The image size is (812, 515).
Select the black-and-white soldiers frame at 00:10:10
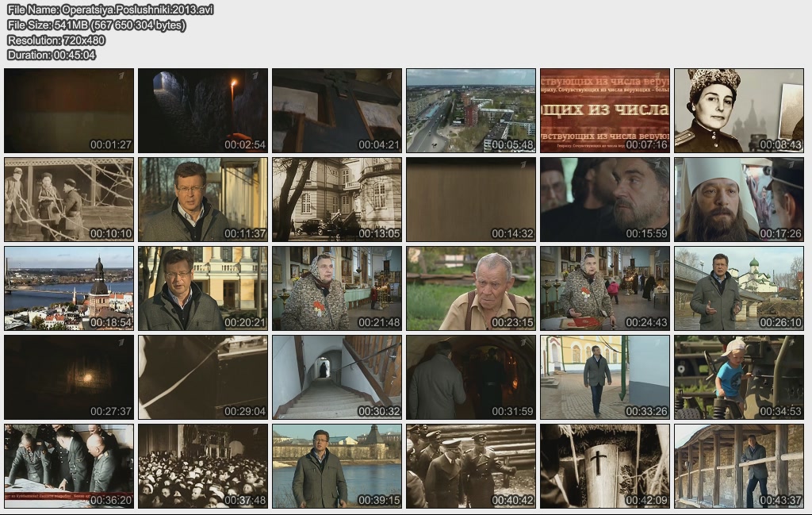69,199
